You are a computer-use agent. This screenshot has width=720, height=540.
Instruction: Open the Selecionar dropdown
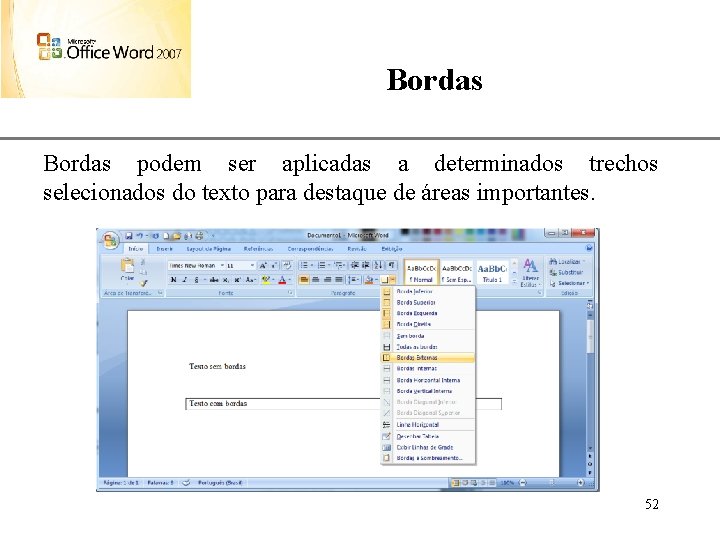point(569,283)
